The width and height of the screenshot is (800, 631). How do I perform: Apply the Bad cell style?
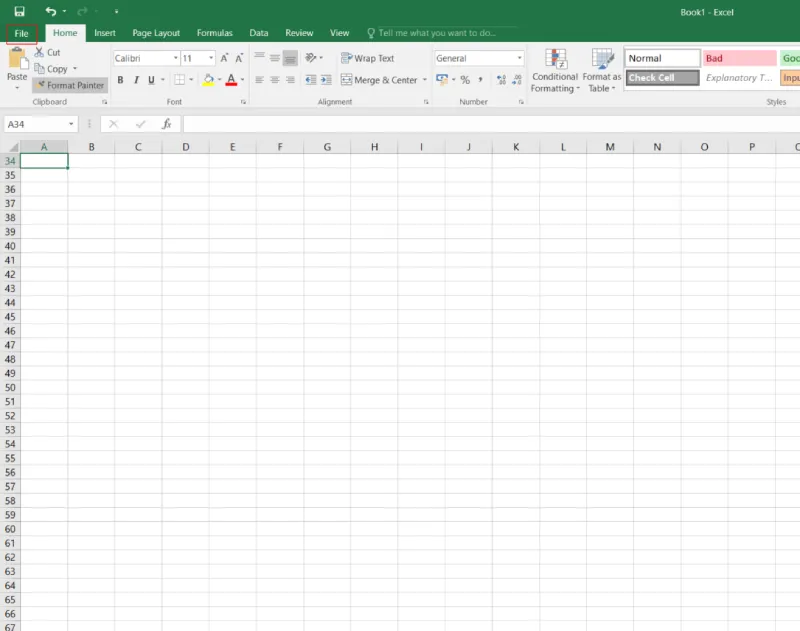(739, 58)
